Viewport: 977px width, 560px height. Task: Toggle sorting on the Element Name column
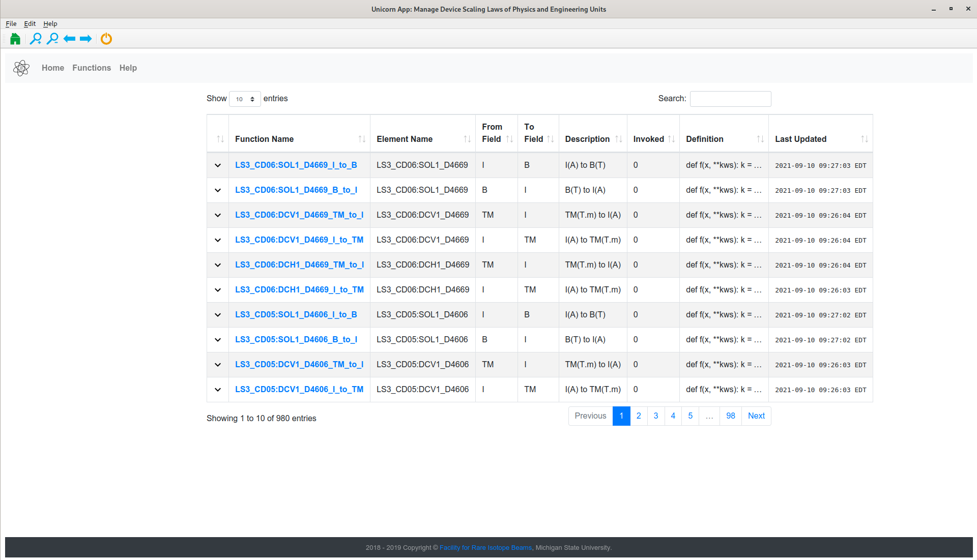[x=468, y=139]
